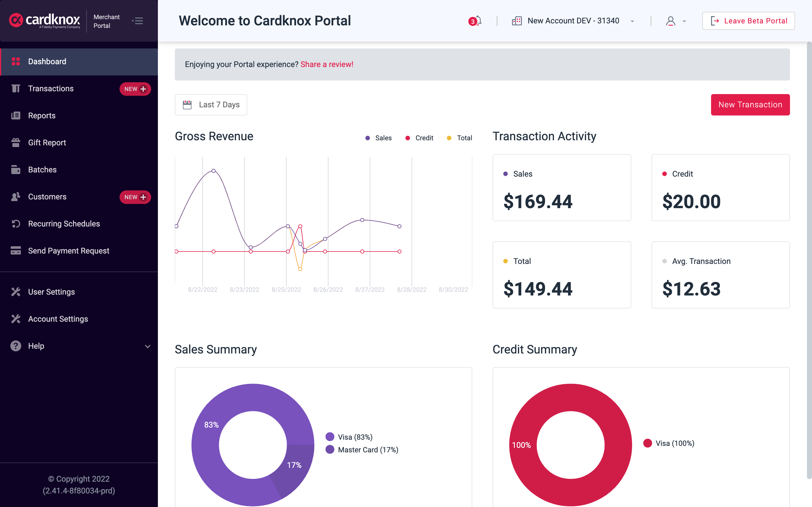Open the Share a review link

[327, 64]
